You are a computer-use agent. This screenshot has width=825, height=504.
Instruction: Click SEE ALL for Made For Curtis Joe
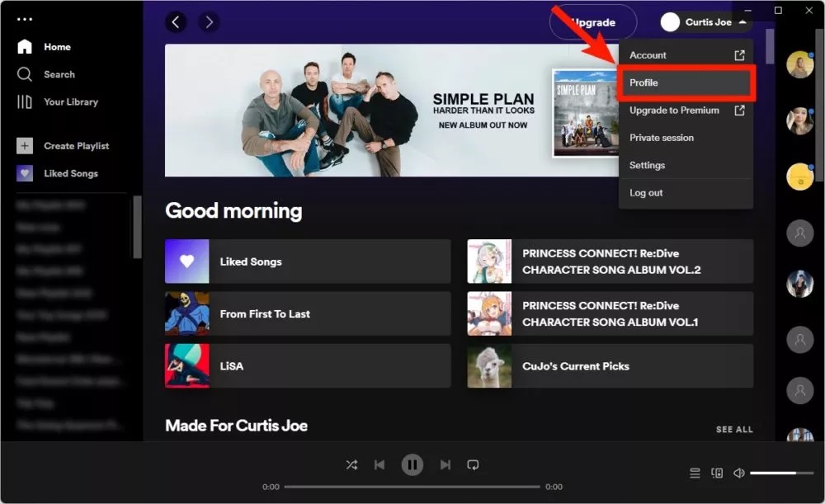pyautogui.click(x=734, y=429)
